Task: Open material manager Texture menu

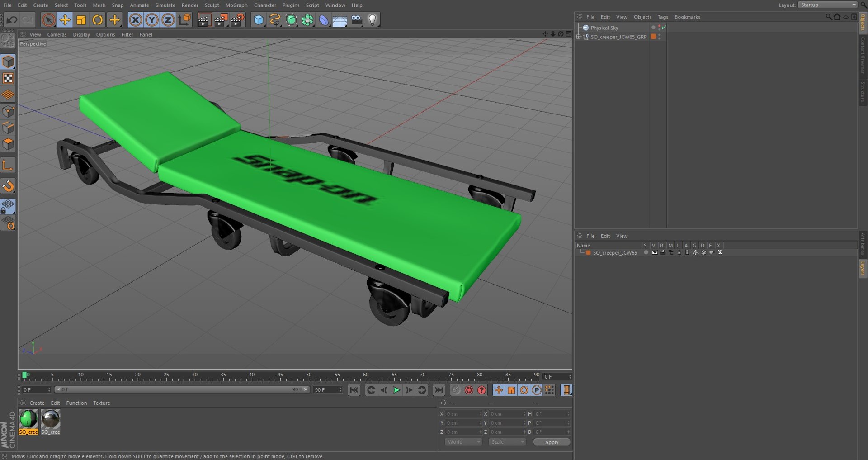Action: point(101,403)
